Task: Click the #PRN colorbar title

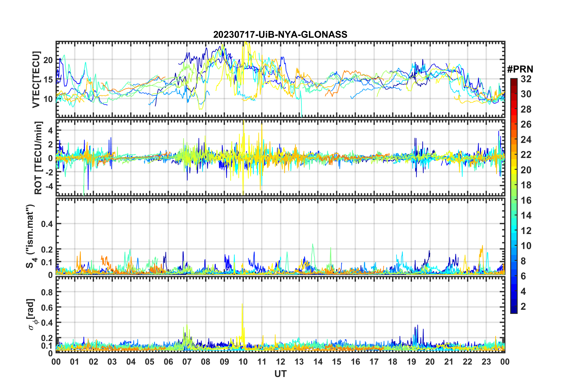Action: tap(520, 69)
